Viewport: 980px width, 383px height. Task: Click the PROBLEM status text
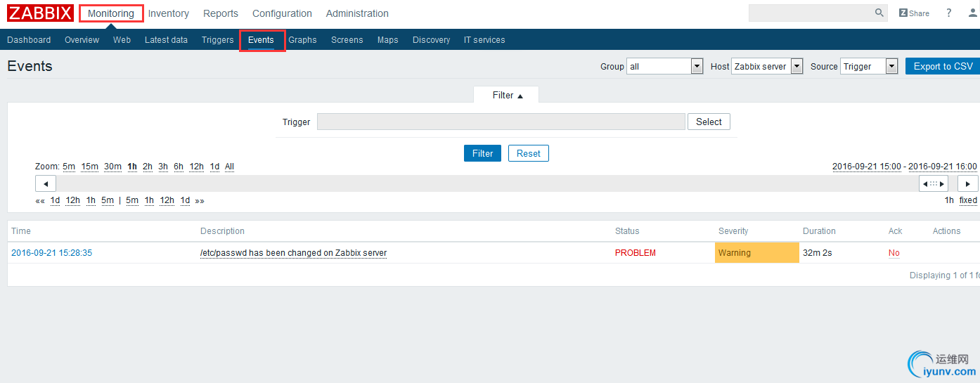(635, 253)
